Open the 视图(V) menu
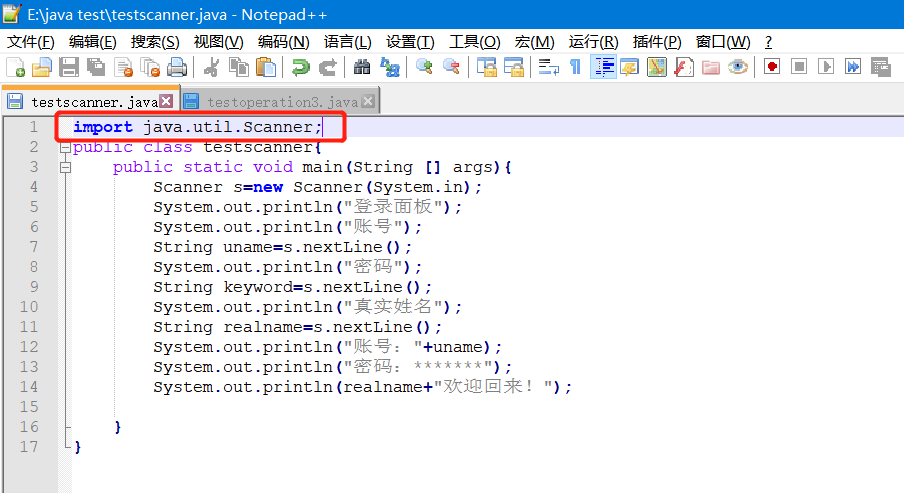Image resolution: width=904 pixels, height=493 pixels. (x=219, y=42)
